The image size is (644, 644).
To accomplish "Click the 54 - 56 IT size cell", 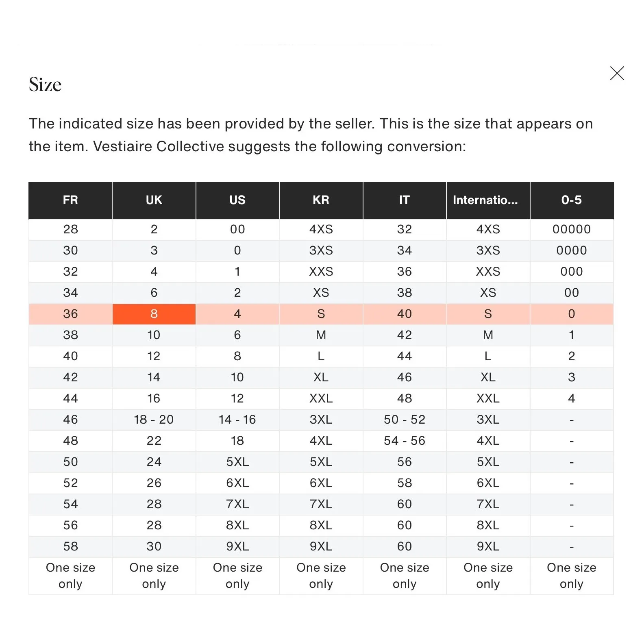I will pyautogui.click(x=405, y=441).
